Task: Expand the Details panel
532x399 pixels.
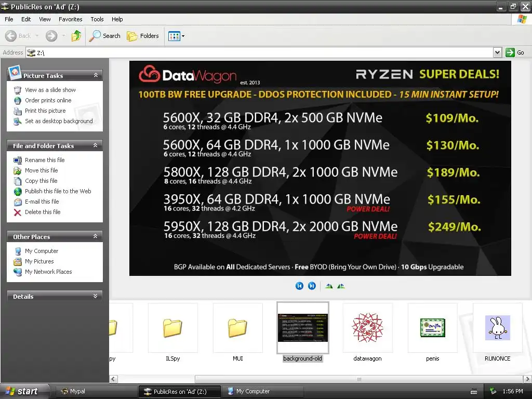Action: tap(96, 296)
